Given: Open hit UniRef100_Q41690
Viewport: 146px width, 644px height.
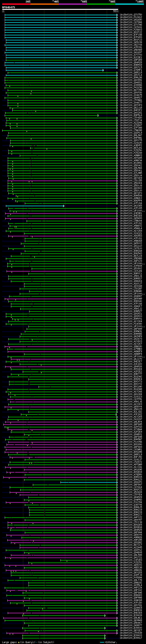Looking at the screenshot, I should pos(131,20).
